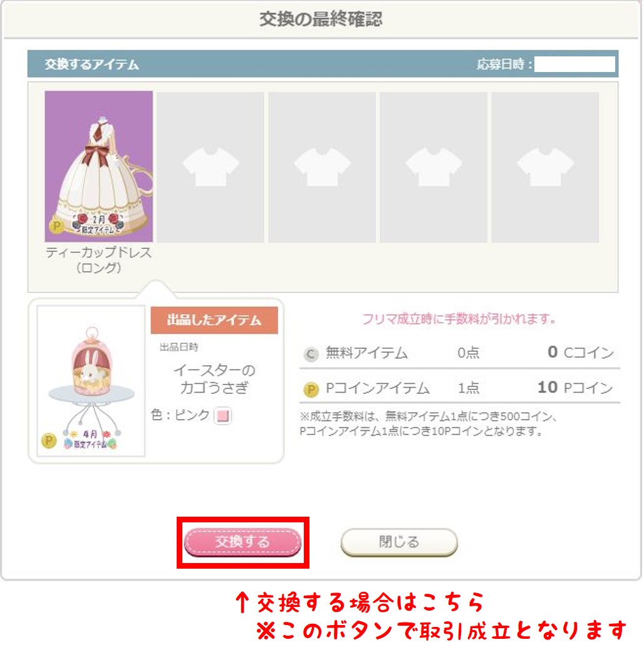Click the gold P coin icon beside Pコインアイテム

point(311,390)
